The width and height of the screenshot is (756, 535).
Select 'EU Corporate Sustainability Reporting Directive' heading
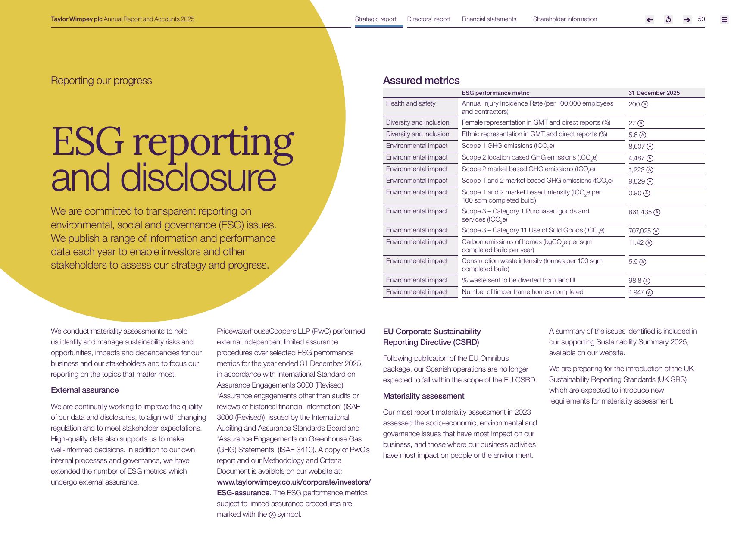(432, 337)
